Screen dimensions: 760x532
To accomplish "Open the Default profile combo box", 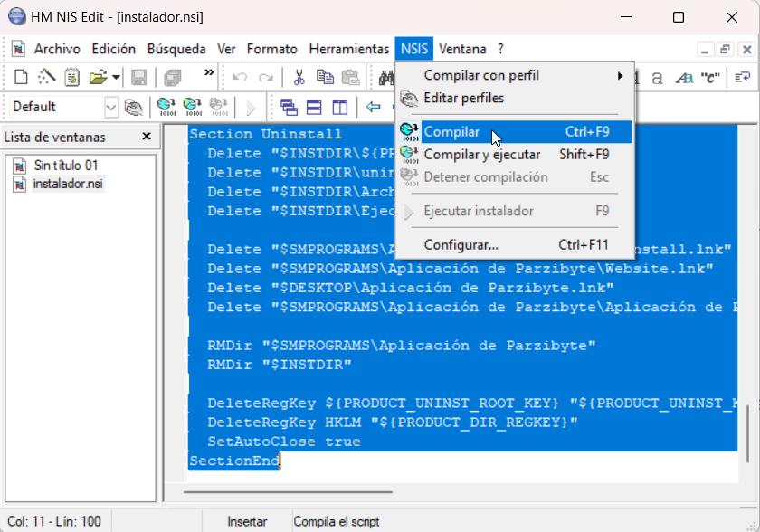I will 63,107.
